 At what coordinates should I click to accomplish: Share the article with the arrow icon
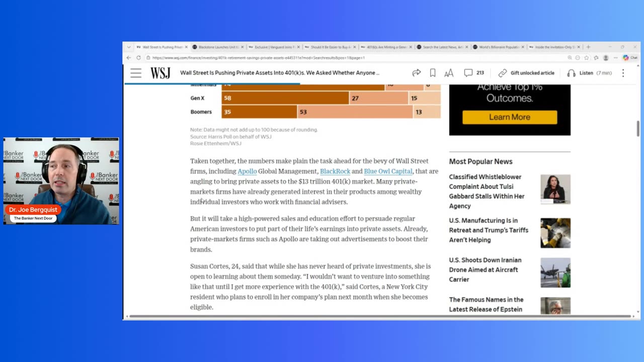point(416,73)
